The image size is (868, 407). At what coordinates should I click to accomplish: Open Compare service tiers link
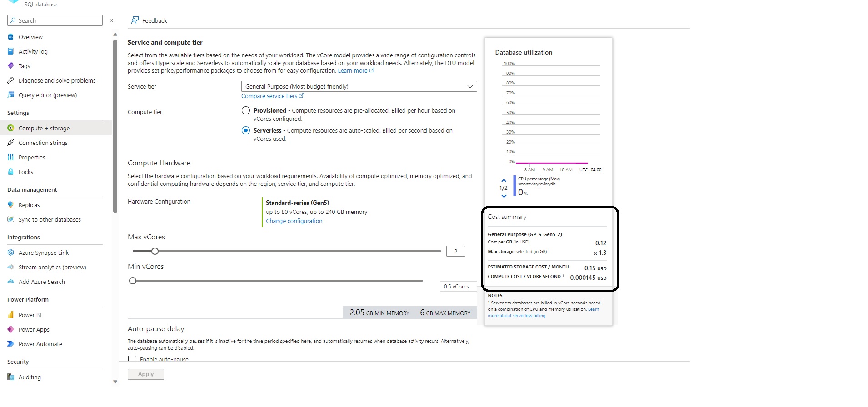pos(273,96)
